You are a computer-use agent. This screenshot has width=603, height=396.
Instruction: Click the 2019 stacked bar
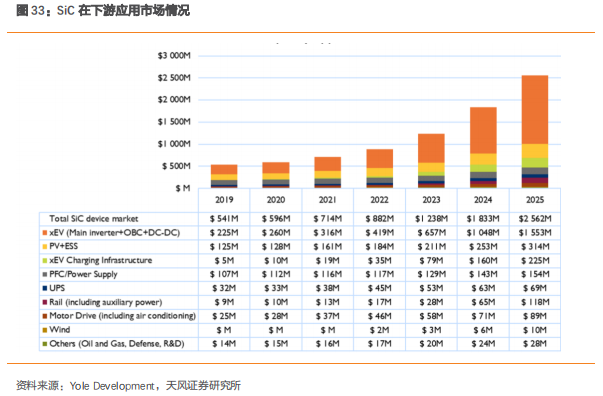224,176
